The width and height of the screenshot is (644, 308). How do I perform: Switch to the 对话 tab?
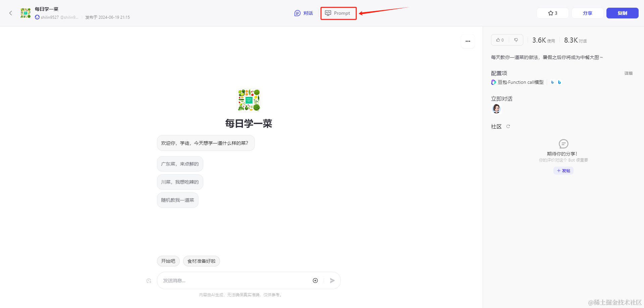click(x=304, y=13)
